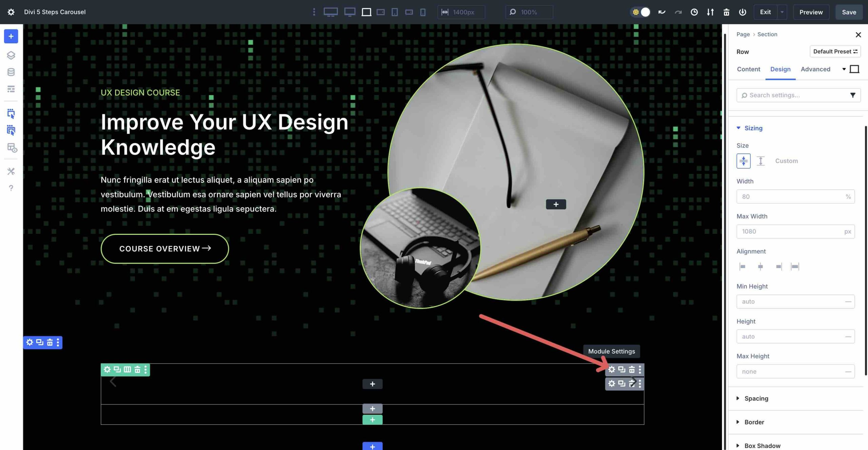Switch to desktop preview mode

[x=331, y=12]
